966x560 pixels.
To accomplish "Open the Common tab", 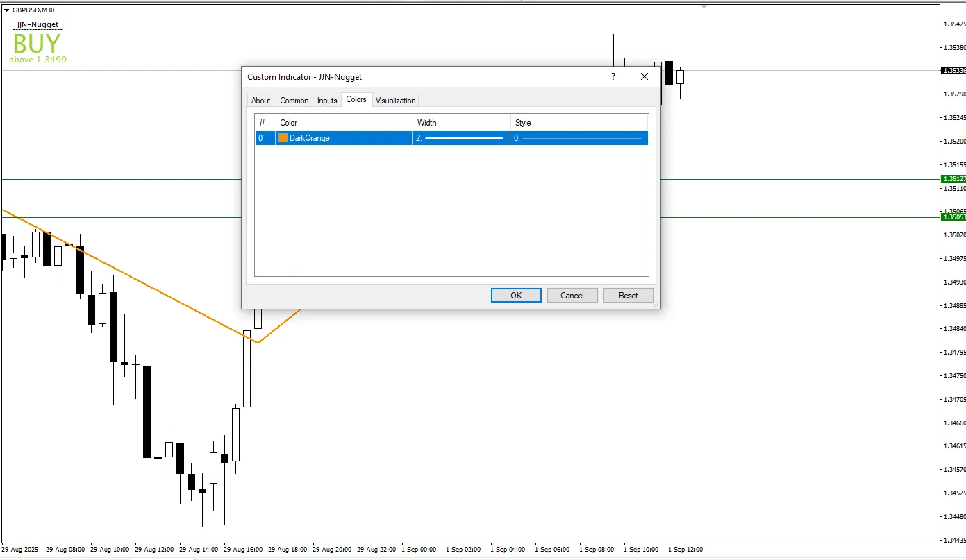I will (294, 101).
